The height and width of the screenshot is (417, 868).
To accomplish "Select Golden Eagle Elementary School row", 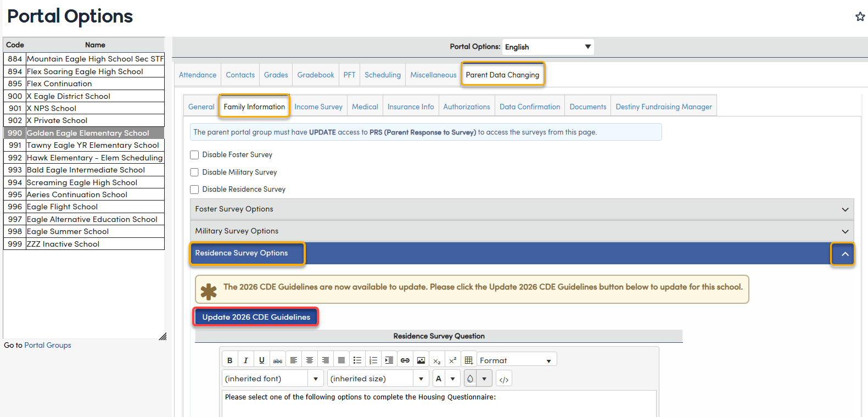I will (x=84, y=133).
